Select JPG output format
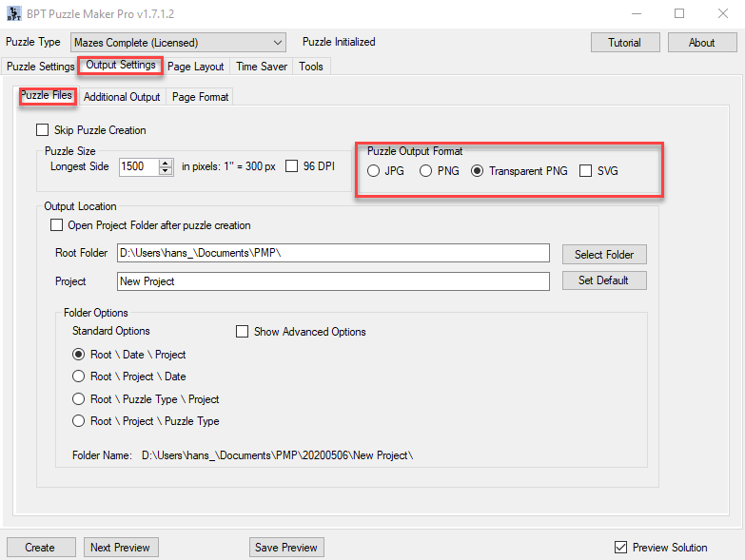 click(x=373, y=171)
